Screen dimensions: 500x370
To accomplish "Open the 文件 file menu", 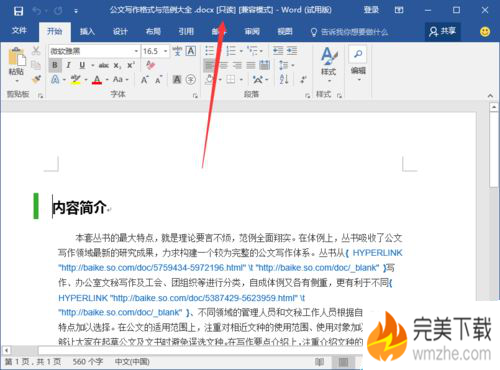I will pyautogui.click(x=19, y=31).
